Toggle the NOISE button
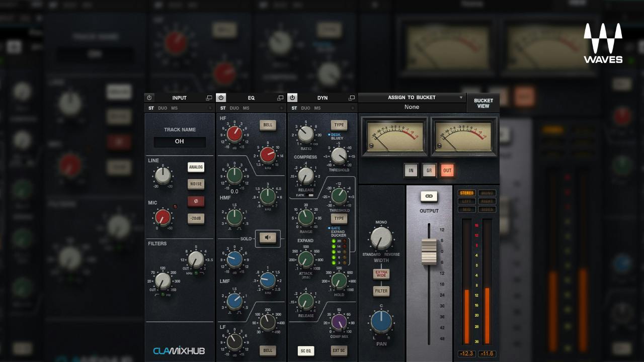Viewport: 644px width, 362px height. pyautogui.click(x=196, y=184)
